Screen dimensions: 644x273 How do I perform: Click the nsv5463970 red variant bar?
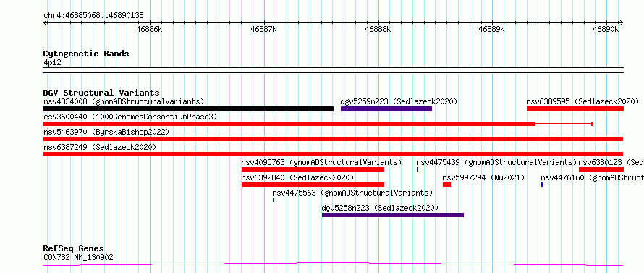333,139
